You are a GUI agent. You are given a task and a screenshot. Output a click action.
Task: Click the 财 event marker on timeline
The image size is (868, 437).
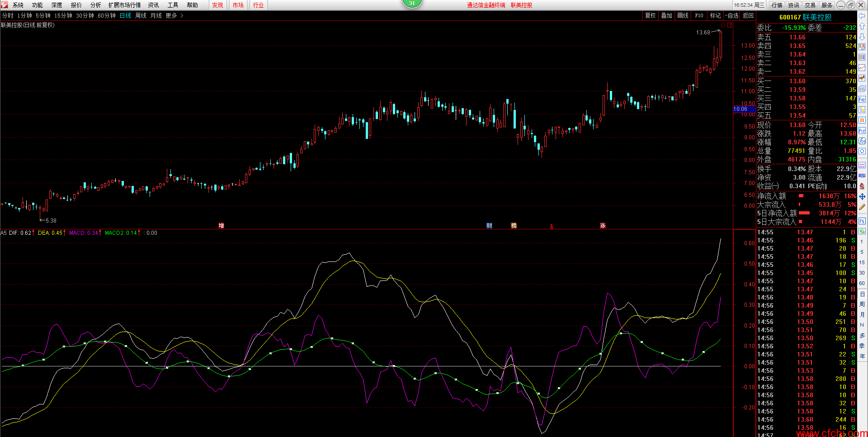489,225
